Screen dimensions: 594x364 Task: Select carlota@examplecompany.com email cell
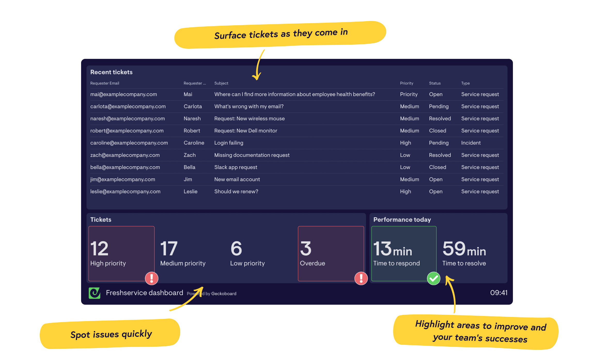(x=128, y=106)
